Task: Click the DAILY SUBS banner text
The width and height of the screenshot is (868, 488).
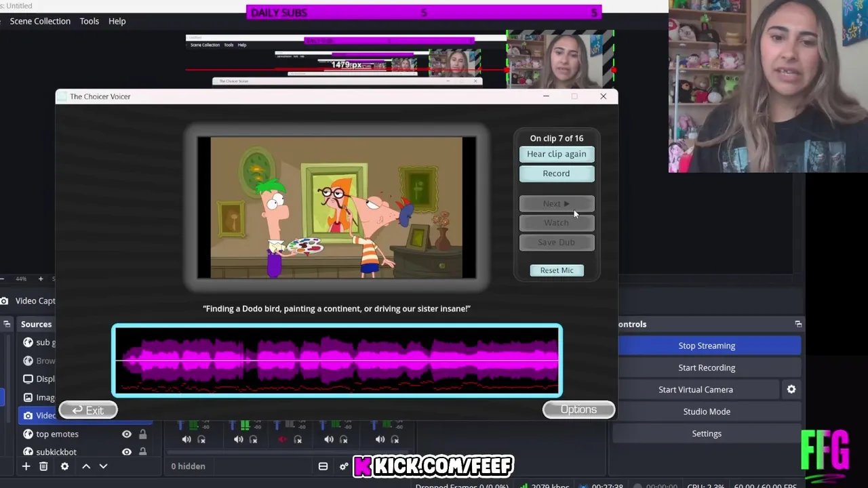Action: 279,13
